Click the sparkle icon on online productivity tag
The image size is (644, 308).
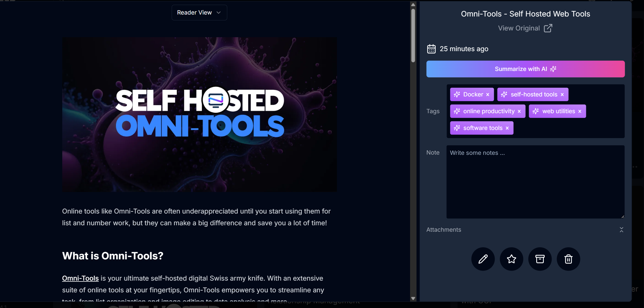point(457,111)
